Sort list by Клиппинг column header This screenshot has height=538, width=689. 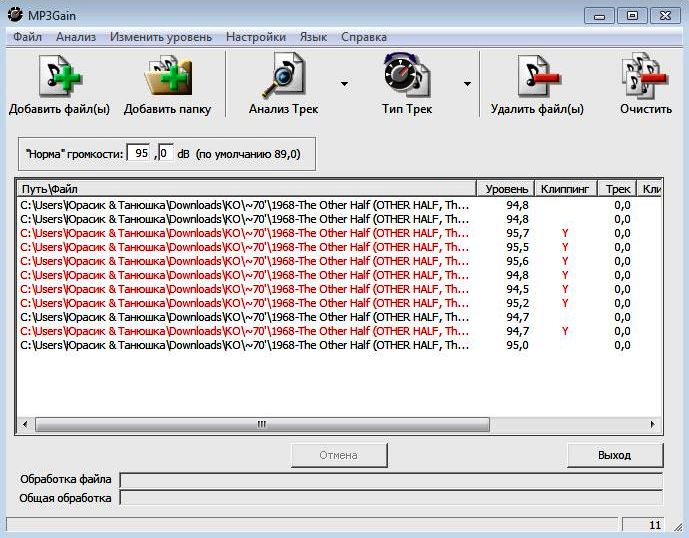(x=565, y=189)
